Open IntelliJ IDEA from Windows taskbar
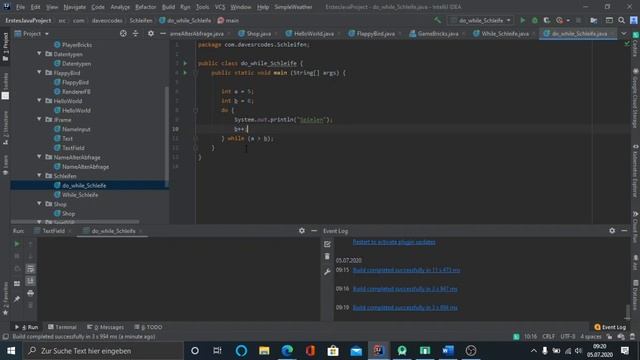This screenshot has height=360, width=640. [x=379, y=351]
